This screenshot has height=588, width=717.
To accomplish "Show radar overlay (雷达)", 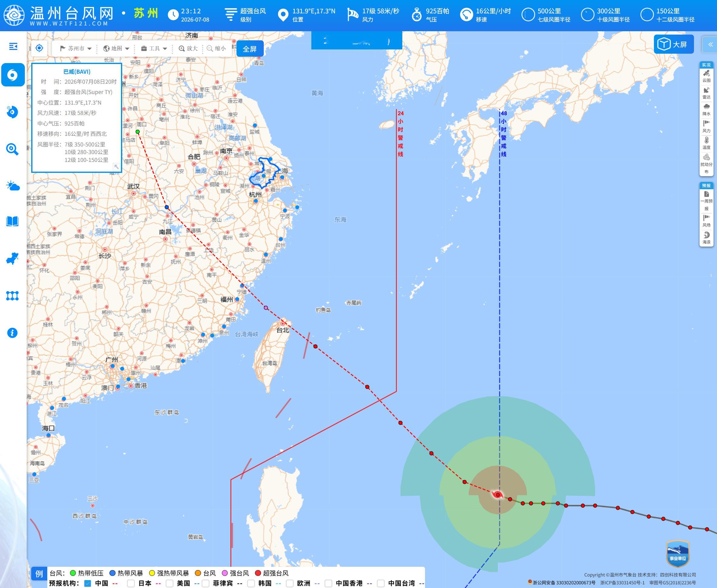I will [706, 93].
